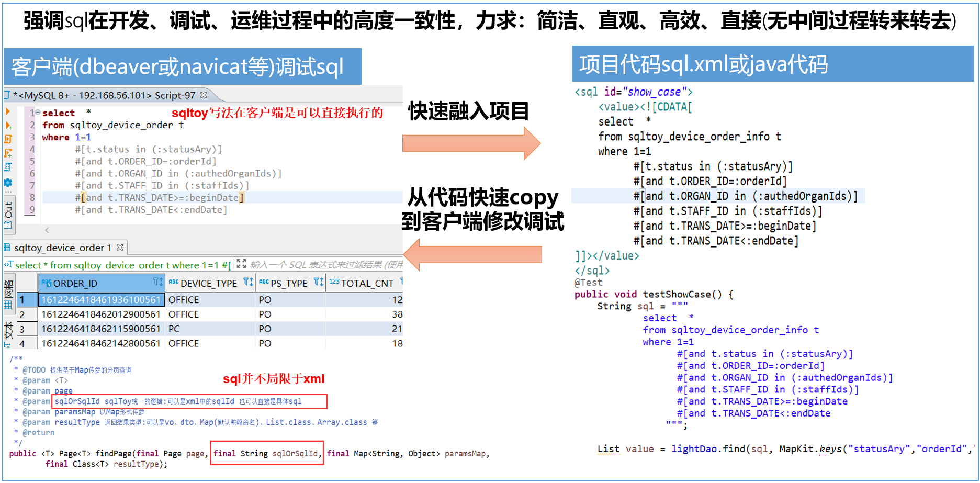Click the findPage method name

point(114,454)
